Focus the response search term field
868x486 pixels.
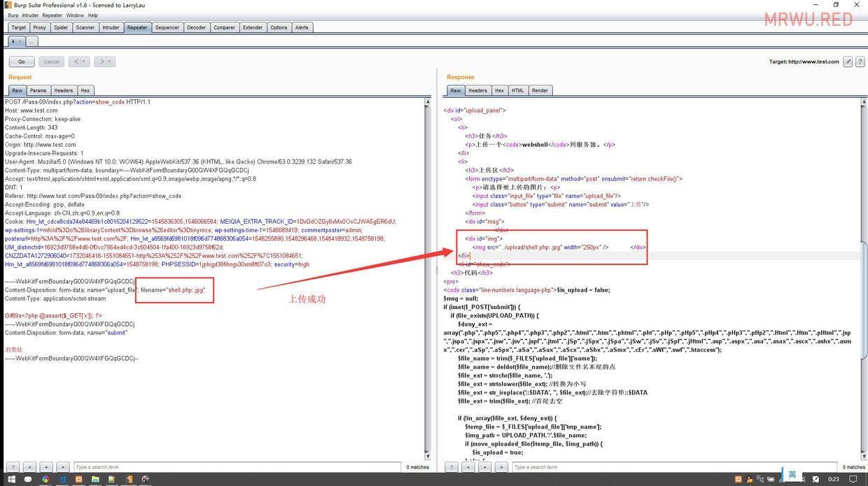pyautogui.click(x=674, y=467)
